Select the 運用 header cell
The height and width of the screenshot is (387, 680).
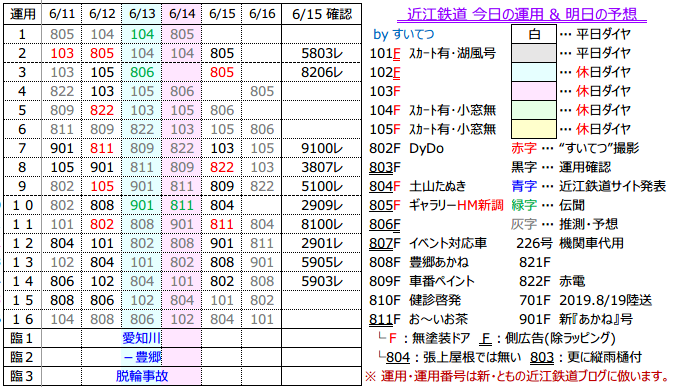tap(23, 14)
